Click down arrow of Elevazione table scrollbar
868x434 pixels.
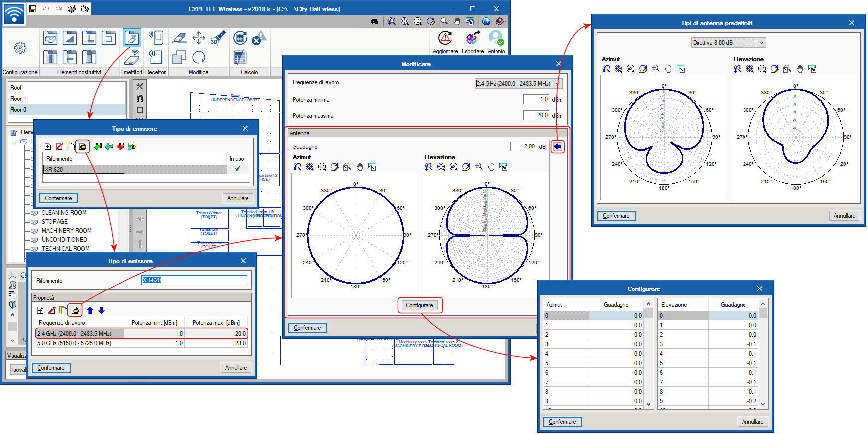[x=763, y=405]
